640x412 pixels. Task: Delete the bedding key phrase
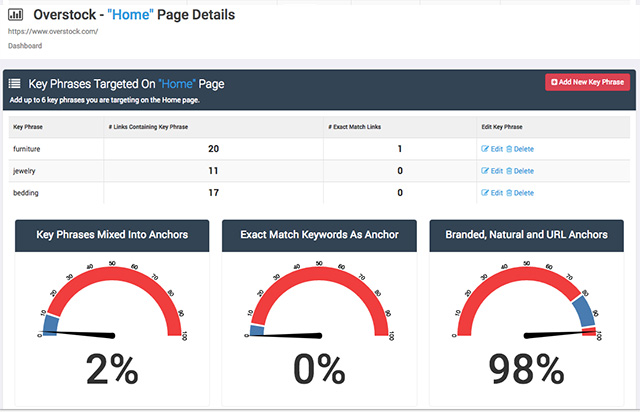(x=520, y=193)
